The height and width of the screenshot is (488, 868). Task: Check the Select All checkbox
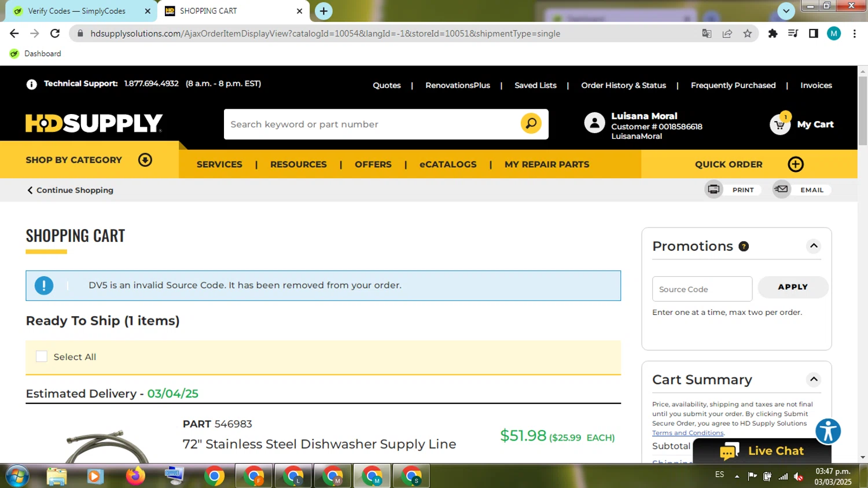click(42, 357)
